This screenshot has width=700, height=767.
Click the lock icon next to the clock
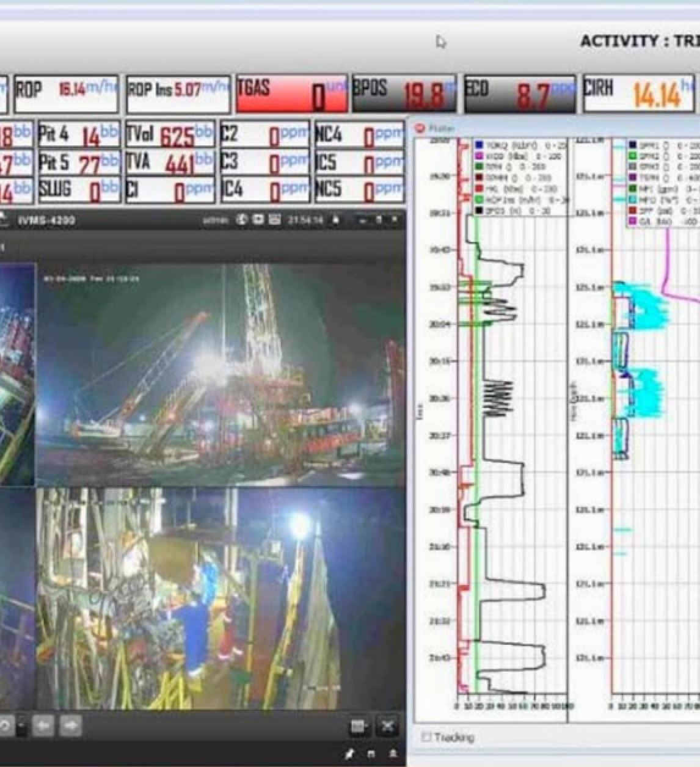[337, 218]
